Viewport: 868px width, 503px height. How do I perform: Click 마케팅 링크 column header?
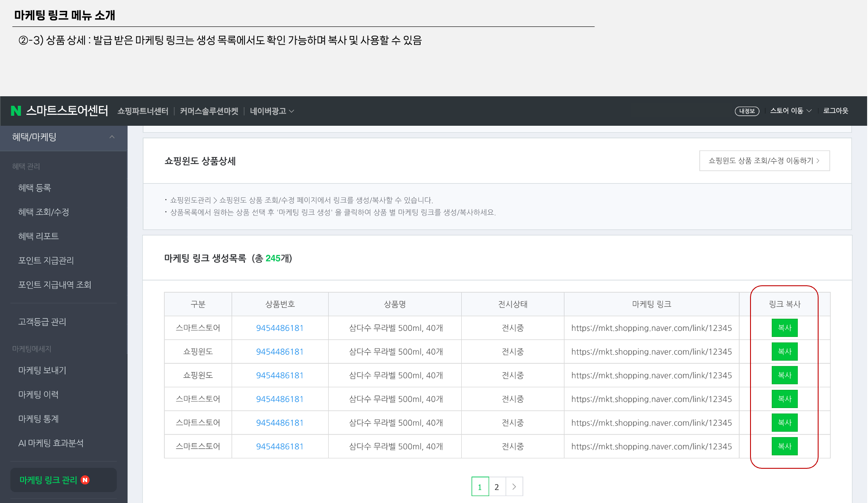[x=652, y=304]
